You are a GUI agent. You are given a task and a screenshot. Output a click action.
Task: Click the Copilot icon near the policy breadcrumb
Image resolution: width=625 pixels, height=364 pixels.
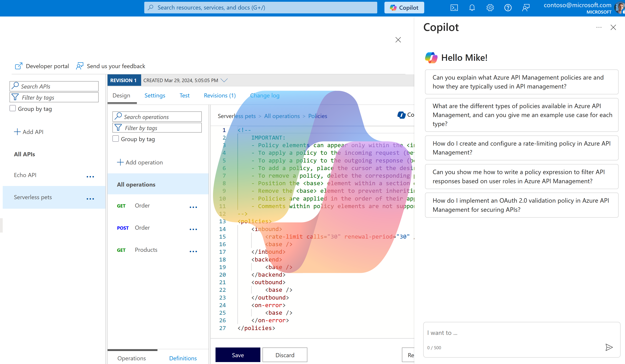[401, 115]
